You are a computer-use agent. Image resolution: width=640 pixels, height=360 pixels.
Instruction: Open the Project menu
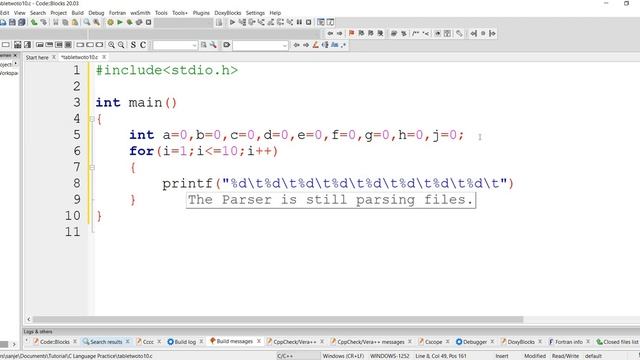(x=58, y=13)
